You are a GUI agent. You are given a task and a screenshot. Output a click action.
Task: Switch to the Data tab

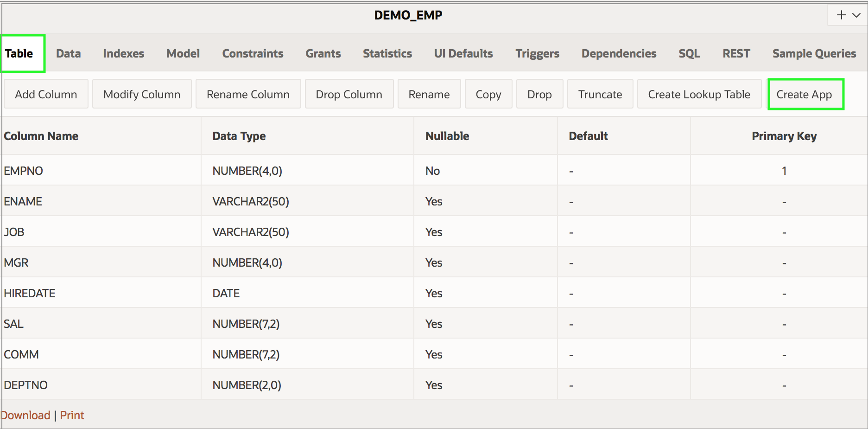point(69,54)
